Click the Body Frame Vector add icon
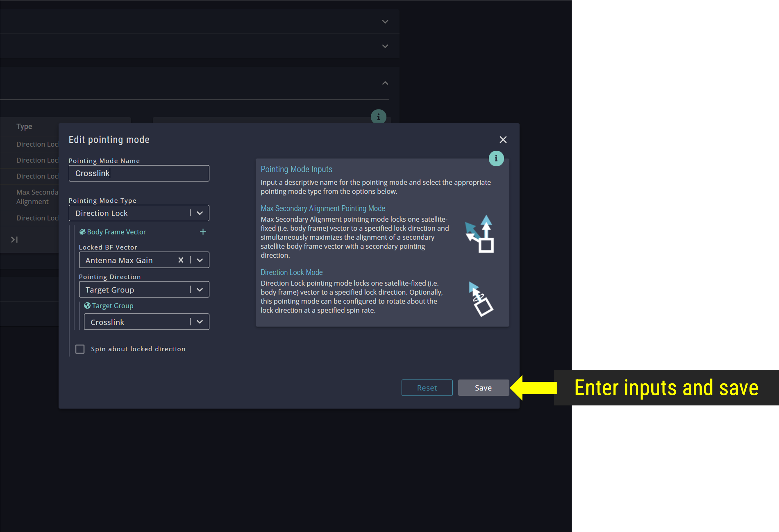This screenshot has height=532, width=779. [x=201, y=232]
